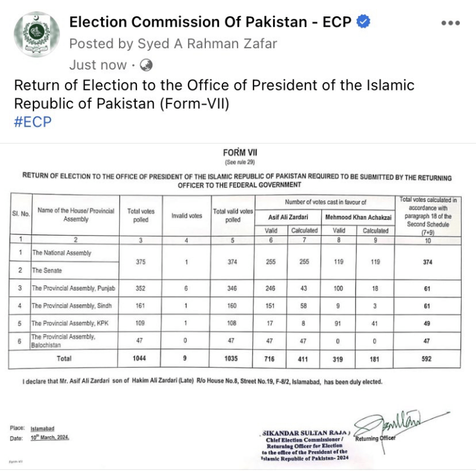Screen dimensions: 476x471
Task: Open the three-dot post options menu
Action: coord(450,23)
